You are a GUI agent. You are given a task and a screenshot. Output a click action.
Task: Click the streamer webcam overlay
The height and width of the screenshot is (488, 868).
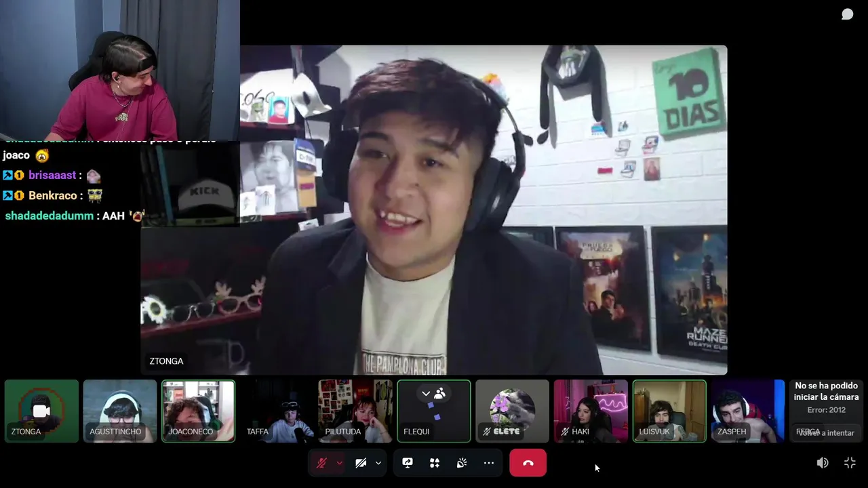pos(120,70)
